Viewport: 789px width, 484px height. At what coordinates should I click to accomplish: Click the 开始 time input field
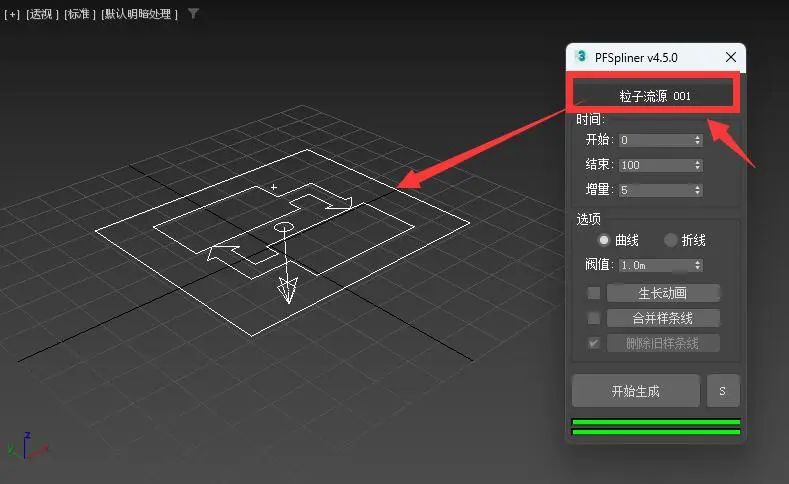click(x=656, y=140)
